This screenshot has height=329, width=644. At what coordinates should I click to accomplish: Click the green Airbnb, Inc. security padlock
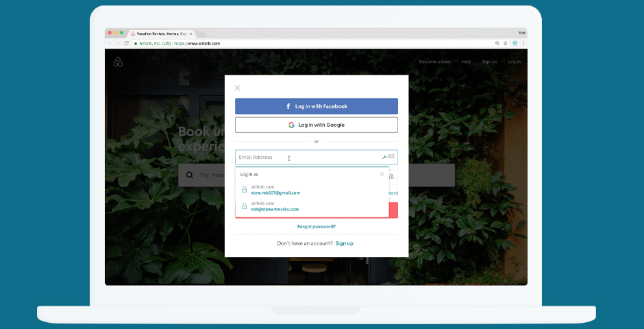[136, 43]
